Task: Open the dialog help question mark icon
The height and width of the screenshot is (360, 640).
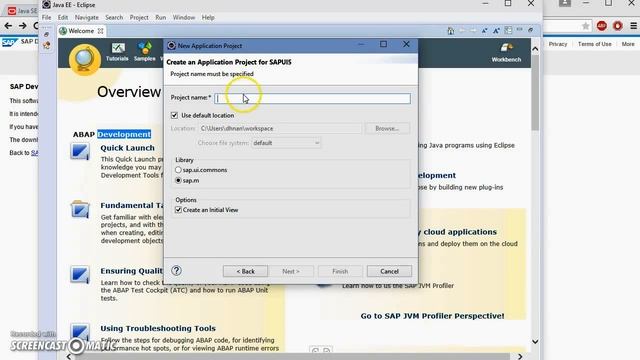Action: point(176,271)
